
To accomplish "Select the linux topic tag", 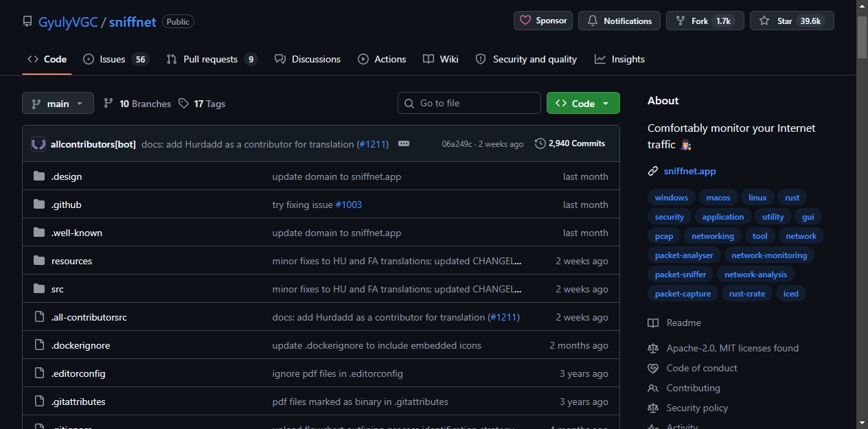I will pos(757,197).
